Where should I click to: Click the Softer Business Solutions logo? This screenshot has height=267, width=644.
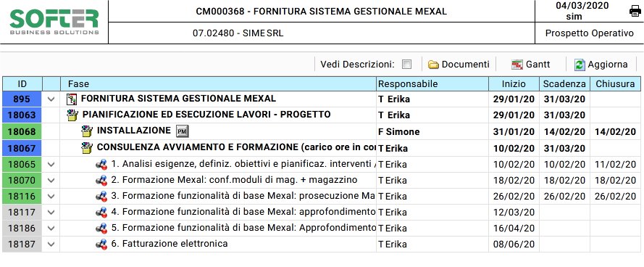tap(54, 22)
